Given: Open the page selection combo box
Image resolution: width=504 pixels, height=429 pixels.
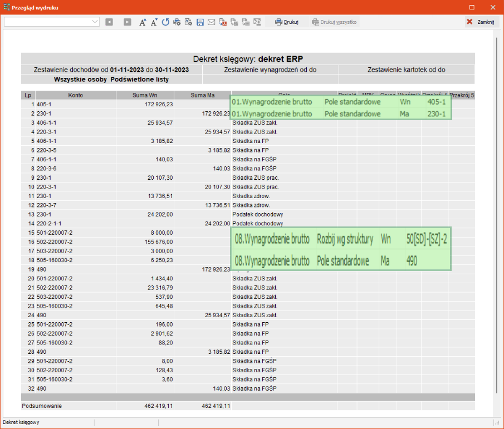Looking at the screenshot, I should (x=51, y=22).
